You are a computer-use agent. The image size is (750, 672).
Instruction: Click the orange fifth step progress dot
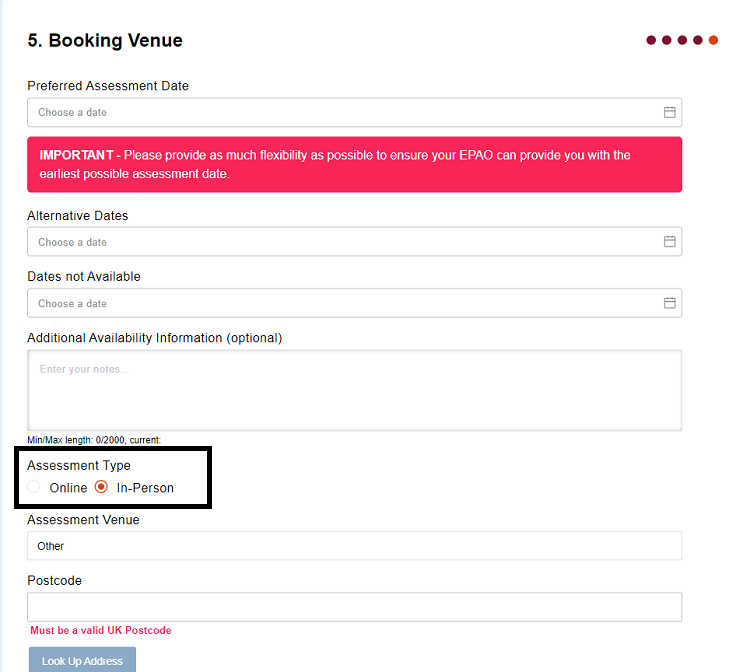[713, 40]
